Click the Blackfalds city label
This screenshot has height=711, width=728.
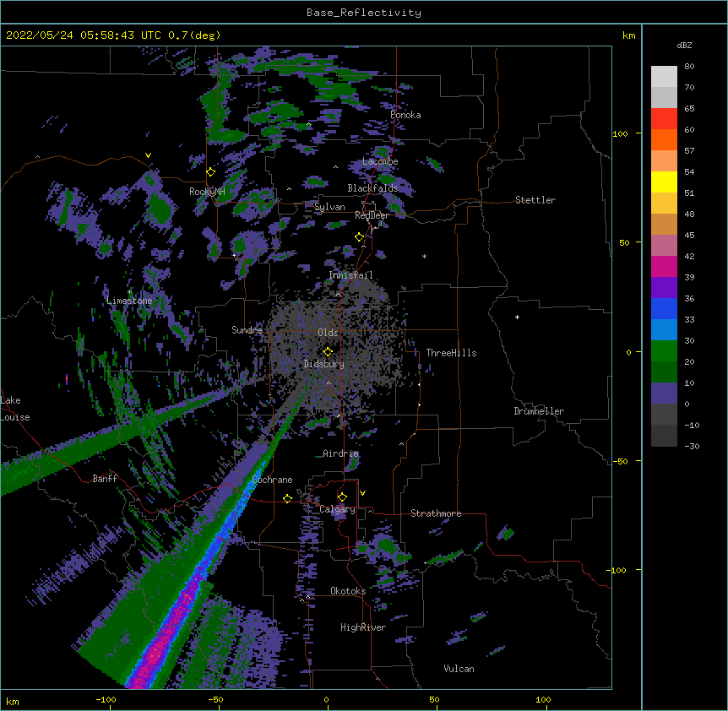[372, 188]
